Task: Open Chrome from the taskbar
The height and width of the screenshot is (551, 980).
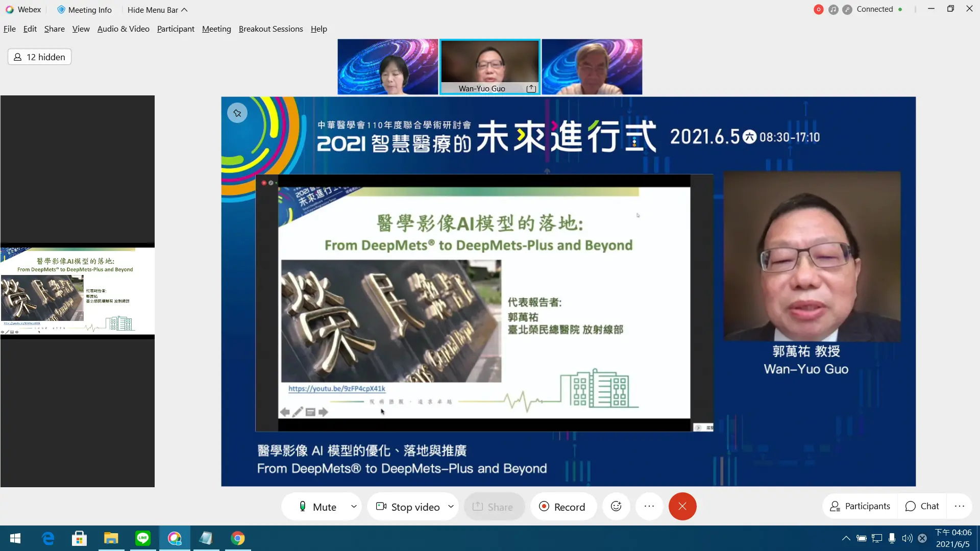Action: pyautogui.click(x=238, y=538)
